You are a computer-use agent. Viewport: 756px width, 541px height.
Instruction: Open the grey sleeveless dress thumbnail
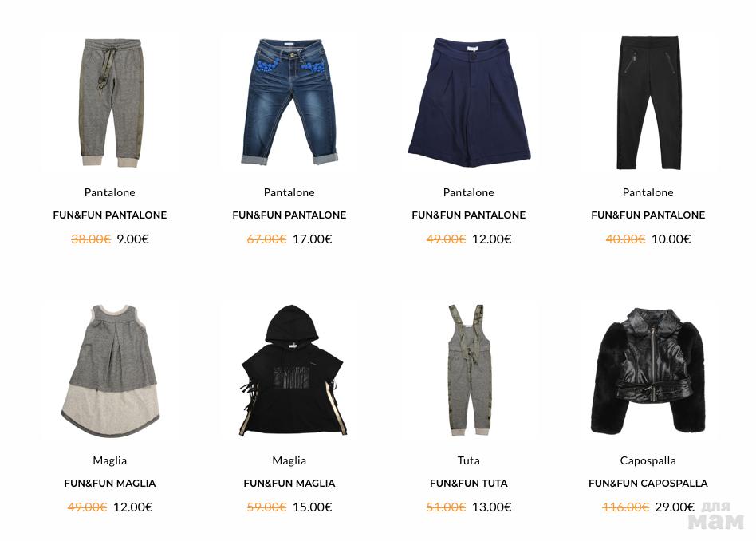point(110,370)
